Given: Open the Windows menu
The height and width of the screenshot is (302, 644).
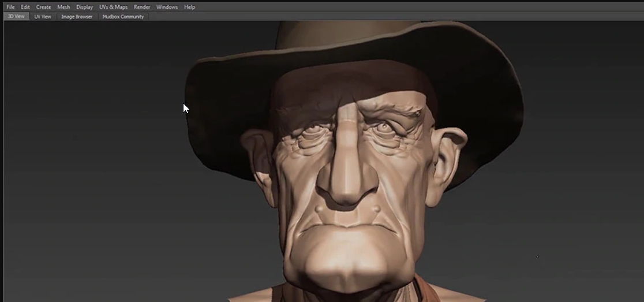Looking at the screenshot, I should tap(167, 7).
